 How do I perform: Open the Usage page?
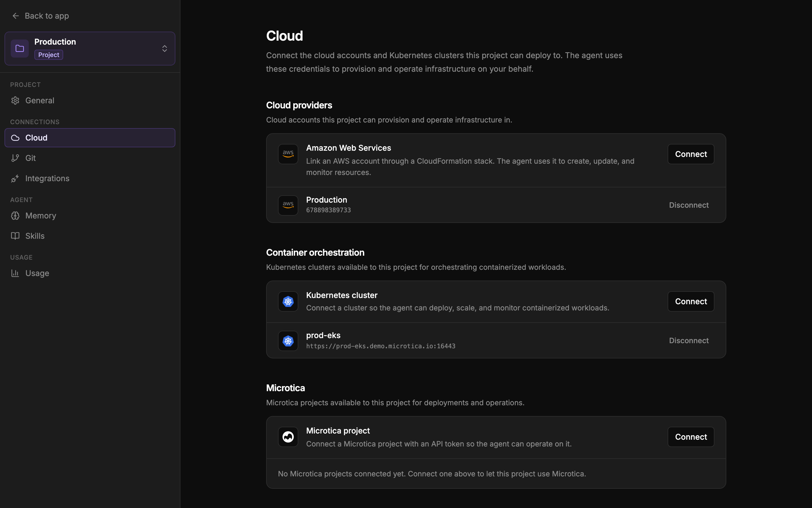pyautogui.click(x=90, y=273)
